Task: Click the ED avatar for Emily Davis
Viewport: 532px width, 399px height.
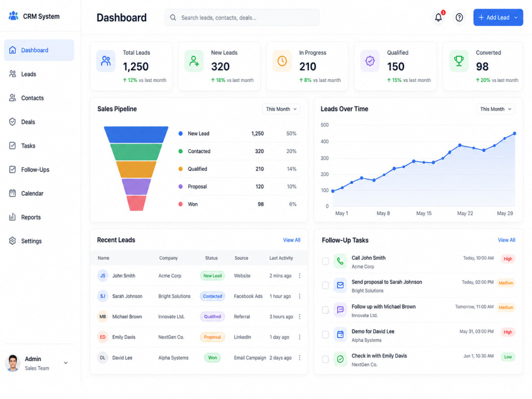Action: (x=103, y=337)
